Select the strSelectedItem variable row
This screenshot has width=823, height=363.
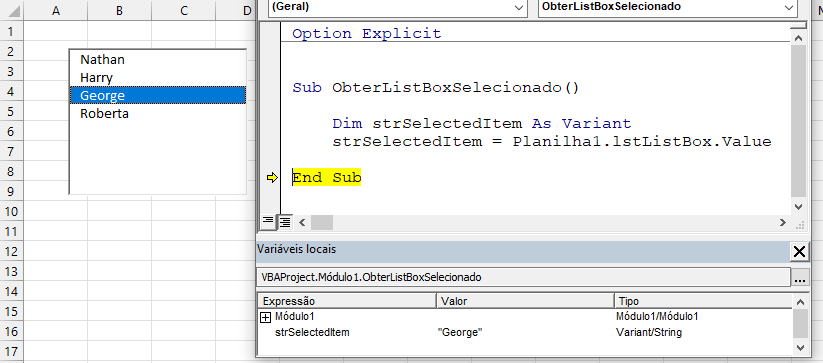pyautogui.click(x=525, y=332)
